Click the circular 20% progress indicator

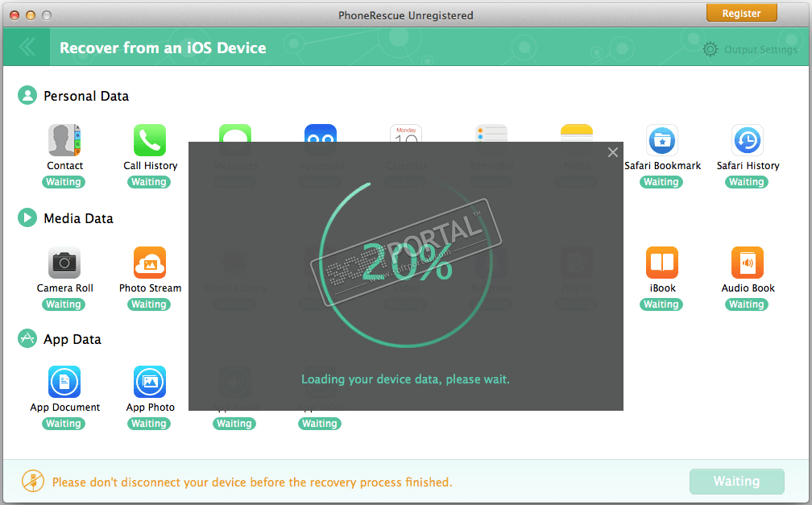point(405,264)
